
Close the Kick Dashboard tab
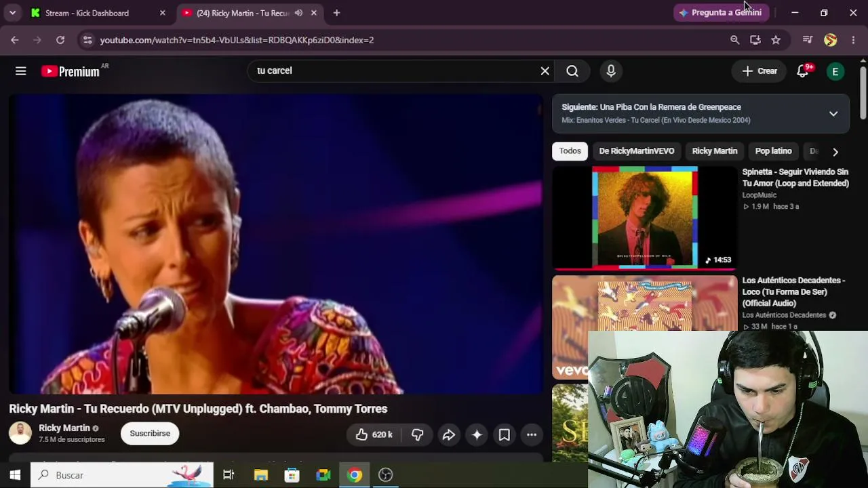pyautogui.click(x=162, y=13)
